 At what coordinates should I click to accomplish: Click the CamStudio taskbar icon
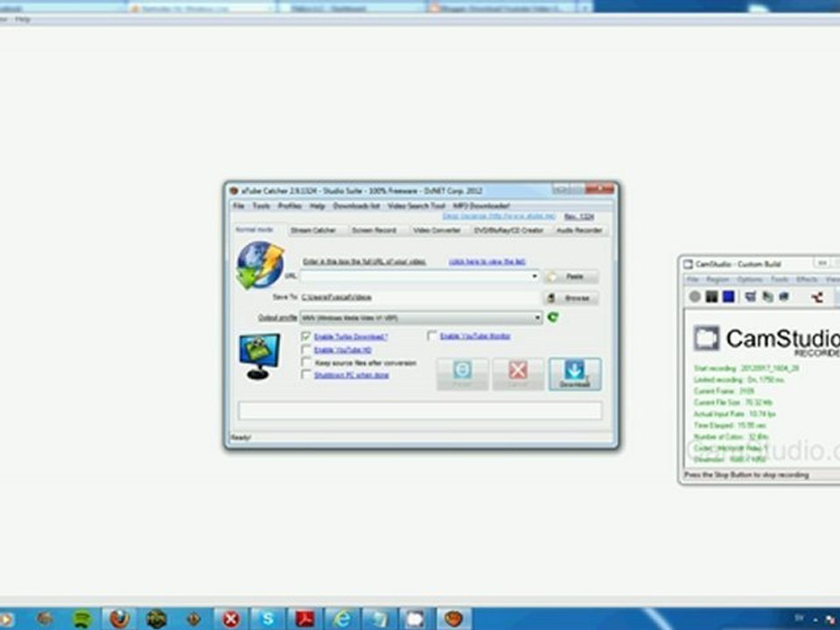[x=415, y=619]
